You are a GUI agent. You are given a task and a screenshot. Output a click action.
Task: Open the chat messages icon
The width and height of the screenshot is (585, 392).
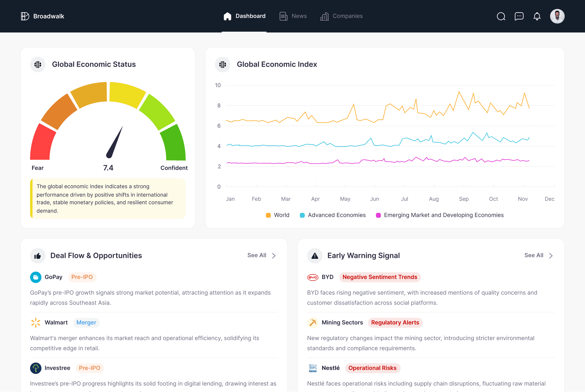click(x=519, y=16)
